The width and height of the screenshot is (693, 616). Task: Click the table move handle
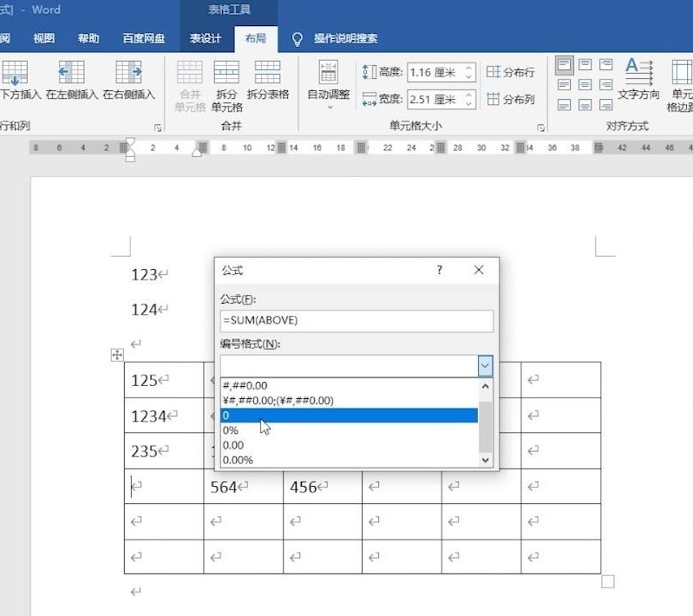point(117,355)
